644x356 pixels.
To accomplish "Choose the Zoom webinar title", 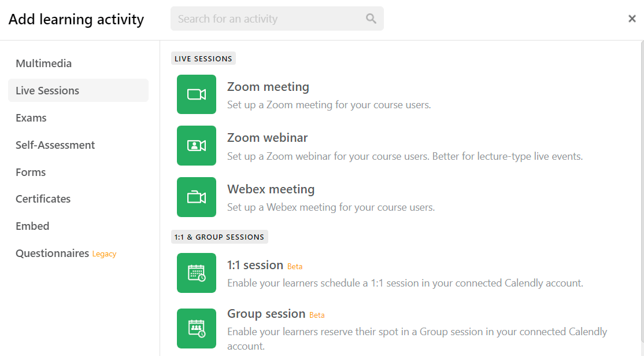I will 268,138.
